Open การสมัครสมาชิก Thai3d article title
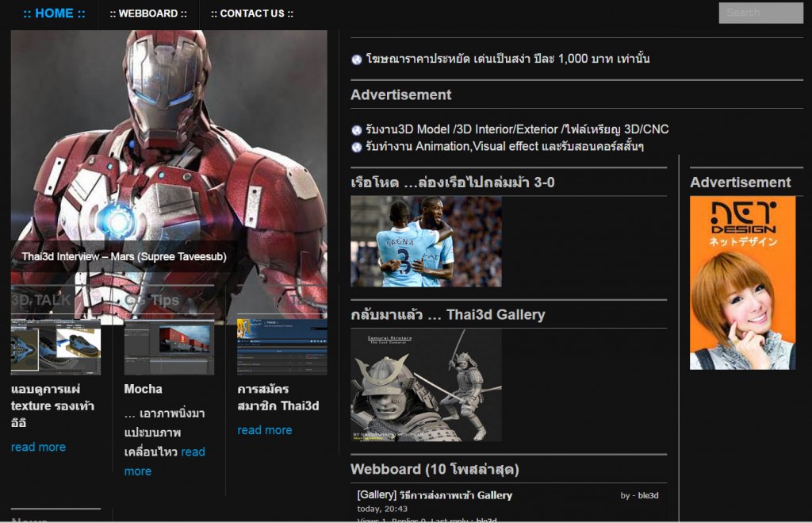The height and width of the screenshot is (523, 812). tap(278, 398)
